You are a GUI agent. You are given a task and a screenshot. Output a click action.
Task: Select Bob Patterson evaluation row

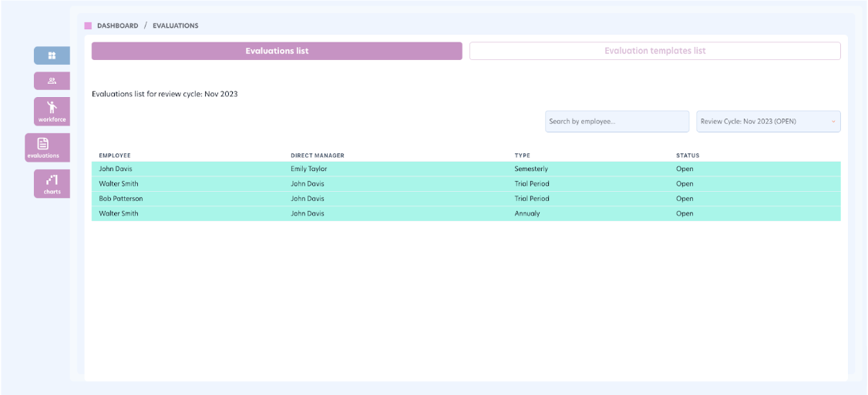(466, 199)
